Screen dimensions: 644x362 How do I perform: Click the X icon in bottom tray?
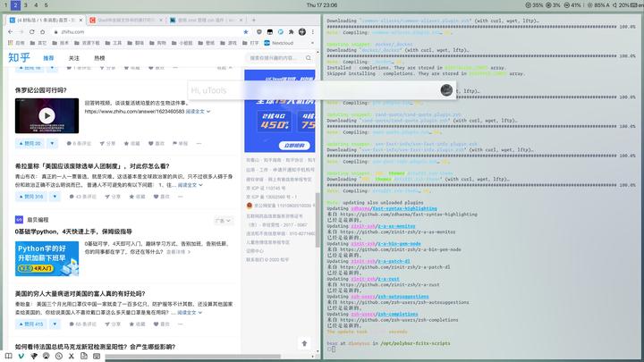click(x=72, y=356)
